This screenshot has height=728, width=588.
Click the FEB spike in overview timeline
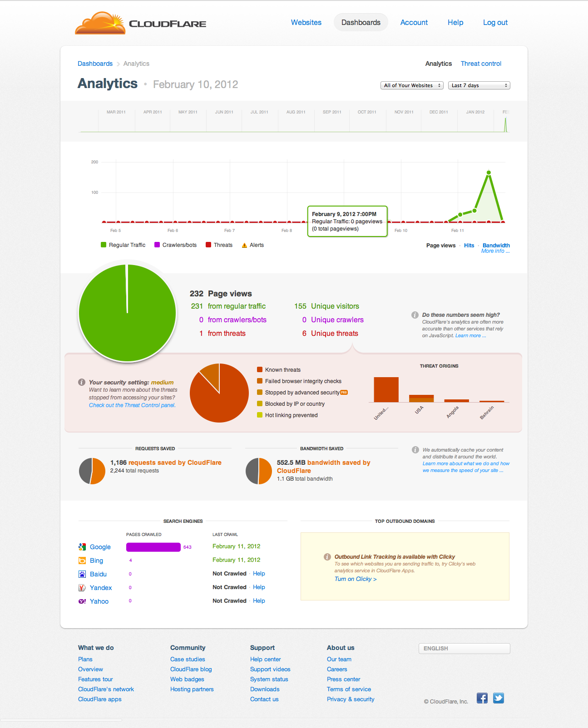point(505,125)
